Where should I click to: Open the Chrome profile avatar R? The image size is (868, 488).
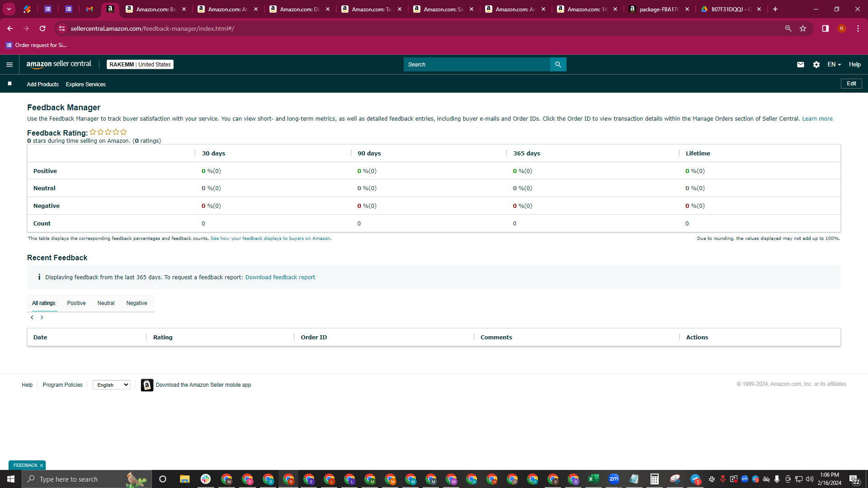pos(841,28)
